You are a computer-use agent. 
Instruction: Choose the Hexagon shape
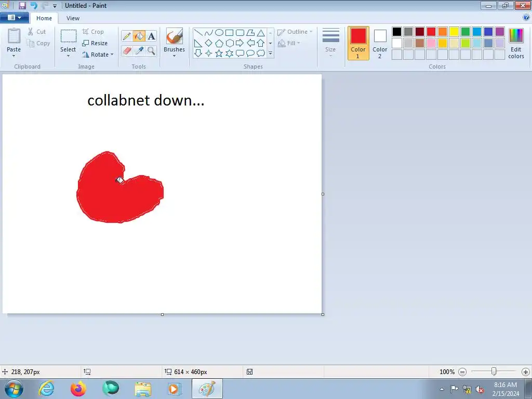(229, 43)
